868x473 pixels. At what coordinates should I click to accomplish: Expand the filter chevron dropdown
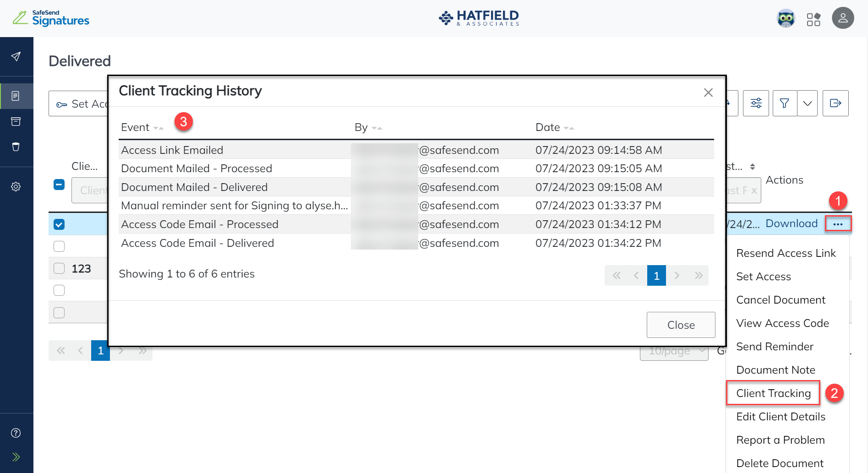coord(807,103)
